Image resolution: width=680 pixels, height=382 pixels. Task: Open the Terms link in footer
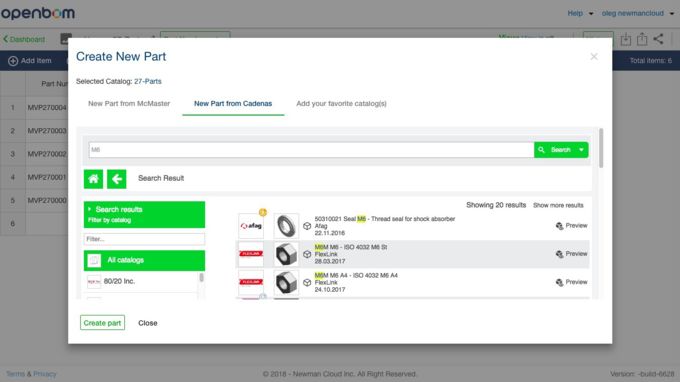click(x=15, y=374)
